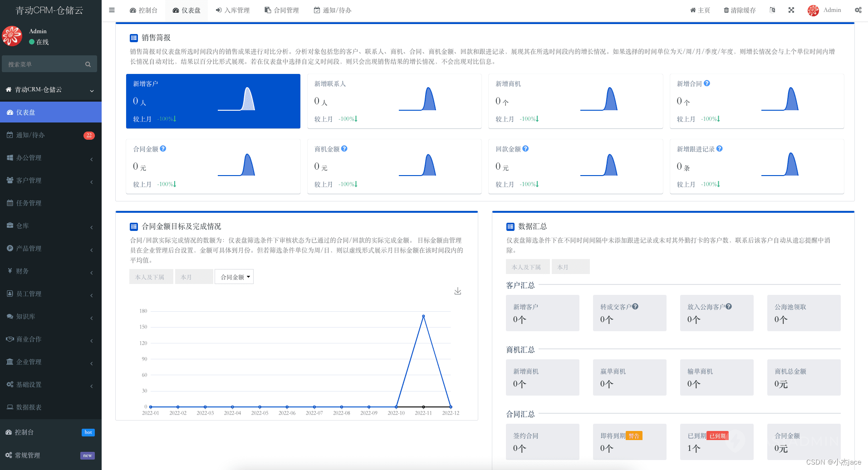Open the 赢单商机 tile
The height and width of the screenshot is (470, 868).
[x=629, y=377]
